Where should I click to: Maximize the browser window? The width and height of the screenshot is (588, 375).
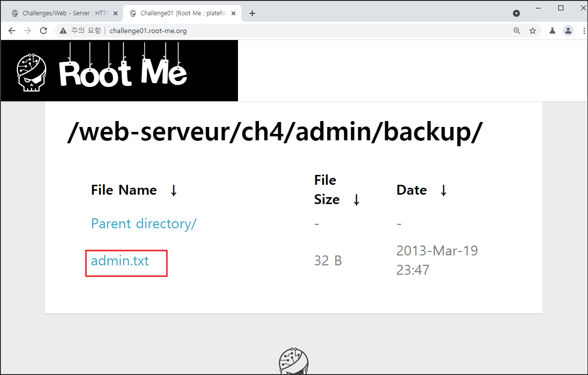pos(561,8)
